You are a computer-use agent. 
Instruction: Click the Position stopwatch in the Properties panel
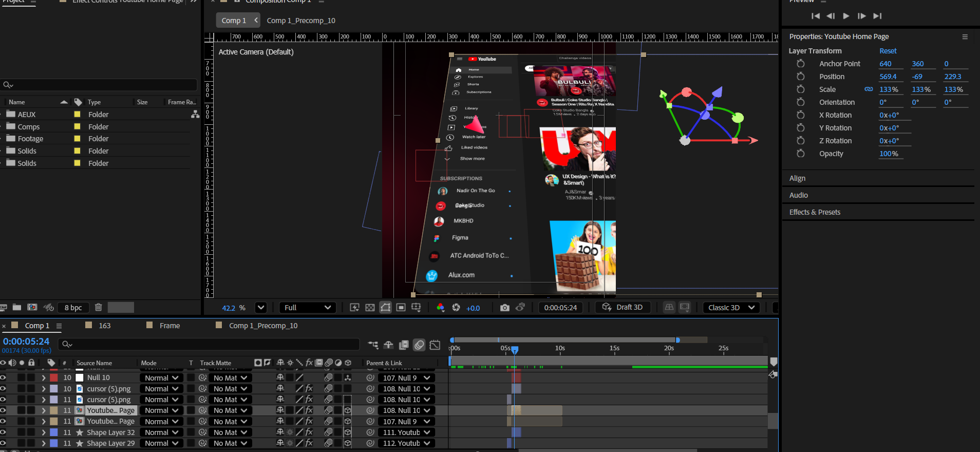(800, 77)
